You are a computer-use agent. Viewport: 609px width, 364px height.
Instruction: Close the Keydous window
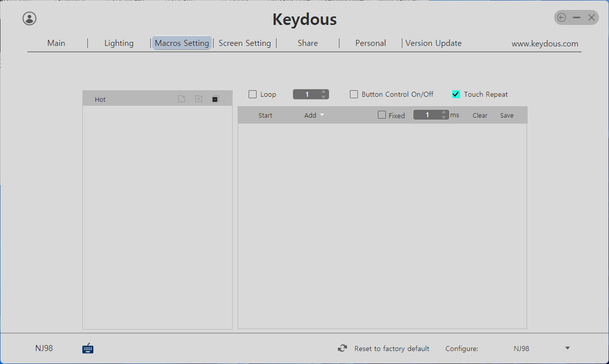pyautogui.click(x=592, y=18)
